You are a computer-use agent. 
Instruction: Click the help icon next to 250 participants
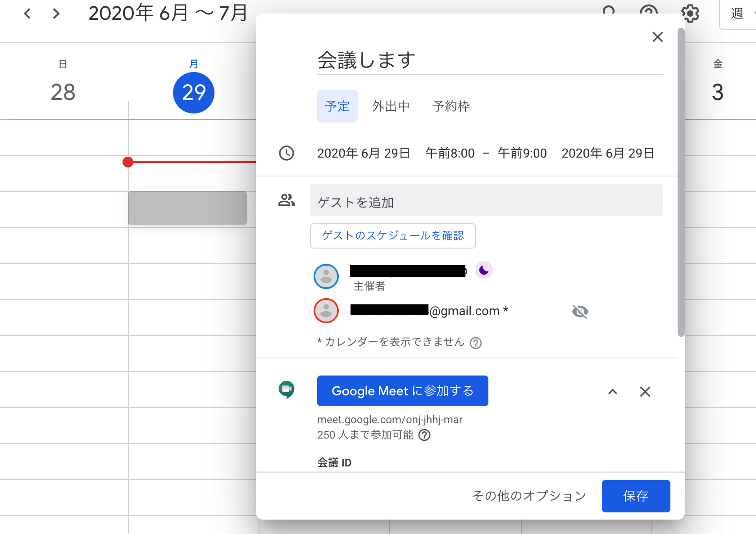click(424, 435)
